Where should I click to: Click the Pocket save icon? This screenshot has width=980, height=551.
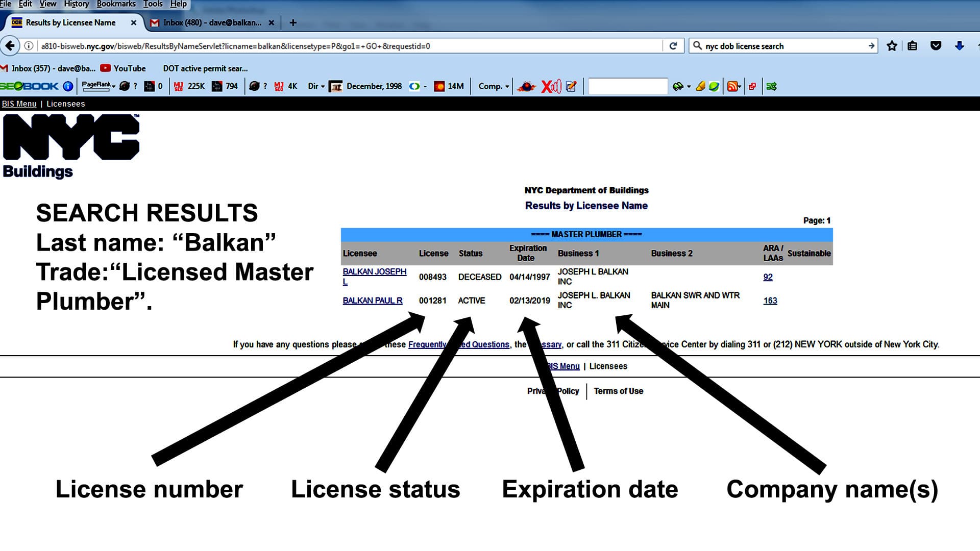point(936,46)
